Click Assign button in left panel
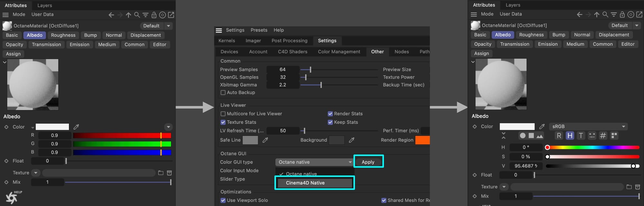The width and height of the screenshot is (644, 206). (13, 54)
